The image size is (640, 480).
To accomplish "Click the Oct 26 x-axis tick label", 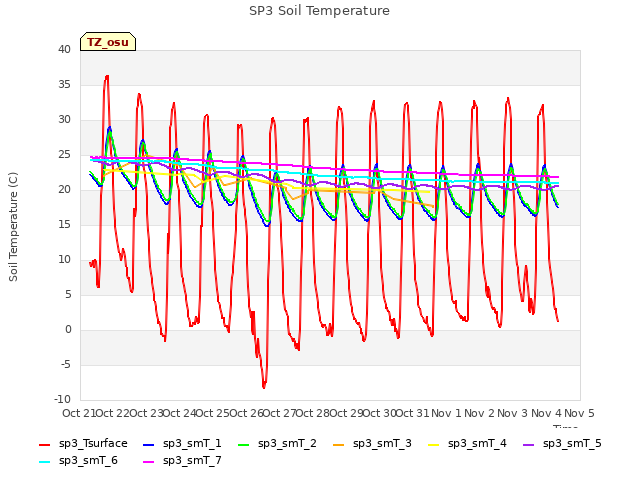I will [x=246, y=413].
